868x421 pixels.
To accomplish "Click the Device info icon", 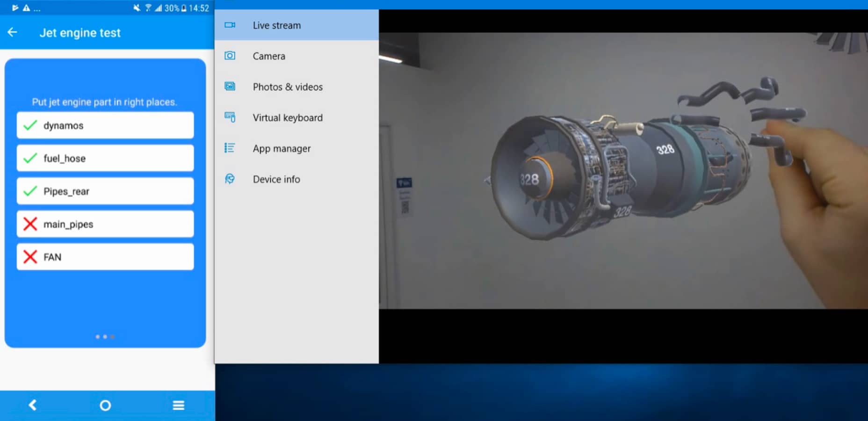I will 230,179.
